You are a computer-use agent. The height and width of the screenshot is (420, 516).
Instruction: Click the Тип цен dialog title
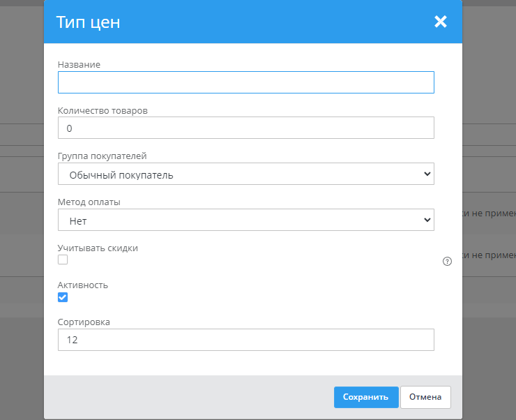pos(88,22)
